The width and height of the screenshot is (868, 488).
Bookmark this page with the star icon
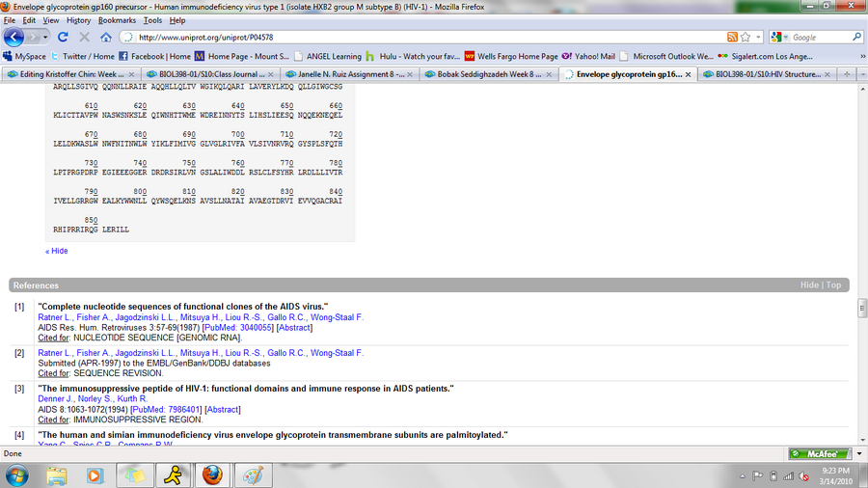[746, 37]
